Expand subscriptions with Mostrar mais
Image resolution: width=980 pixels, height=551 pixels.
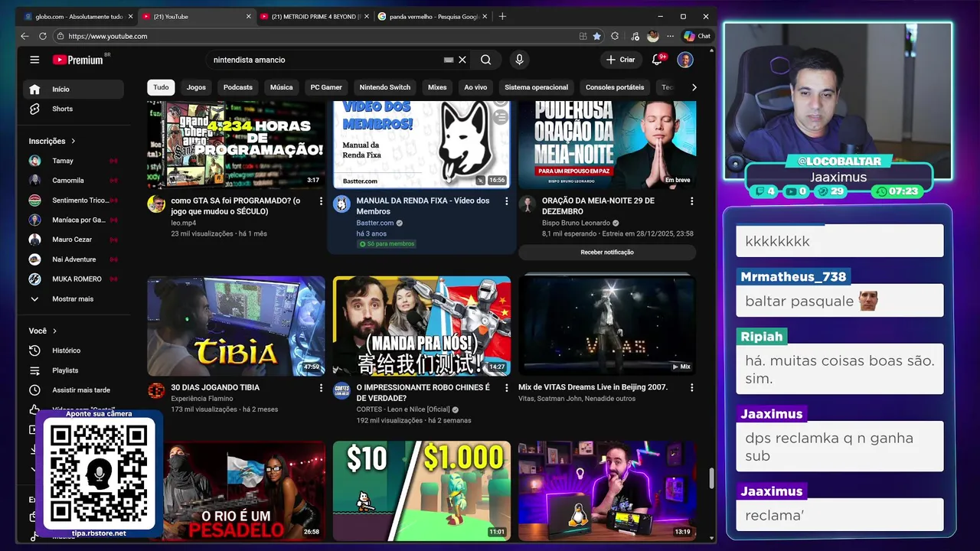[x=73, y=299]
